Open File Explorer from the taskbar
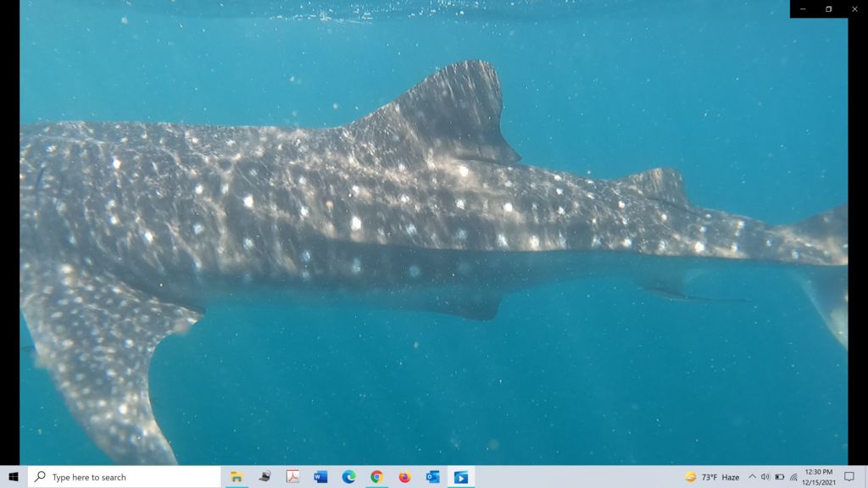This screenshot has width=868, height=488. [236, 477]
